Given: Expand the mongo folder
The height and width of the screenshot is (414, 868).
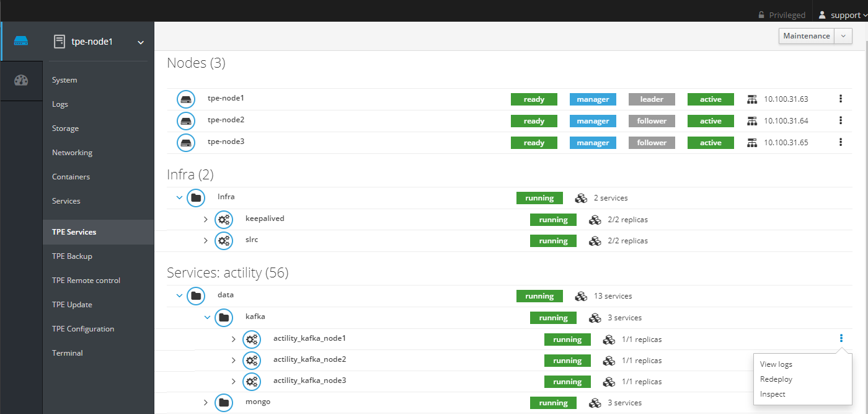Looking at the screenshot, I should point(206,403).
